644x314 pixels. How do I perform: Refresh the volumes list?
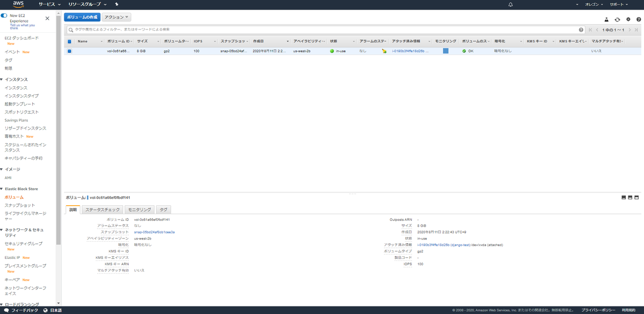(617, 19)
